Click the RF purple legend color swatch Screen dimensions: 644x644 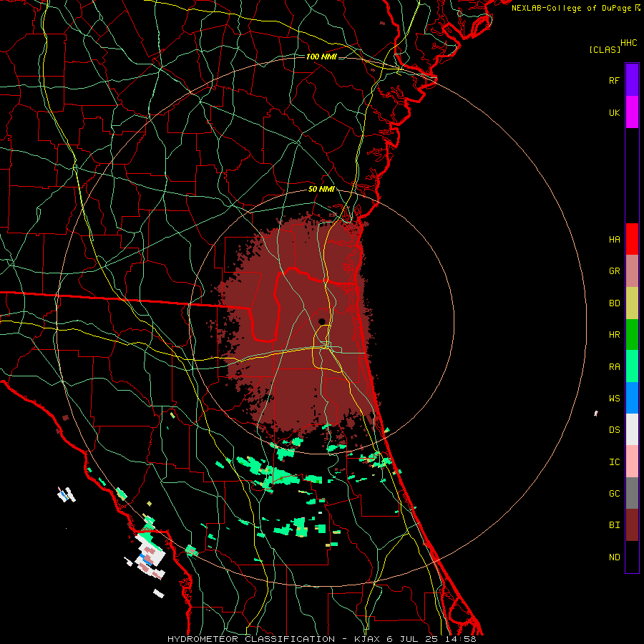(x=632, y=80)
